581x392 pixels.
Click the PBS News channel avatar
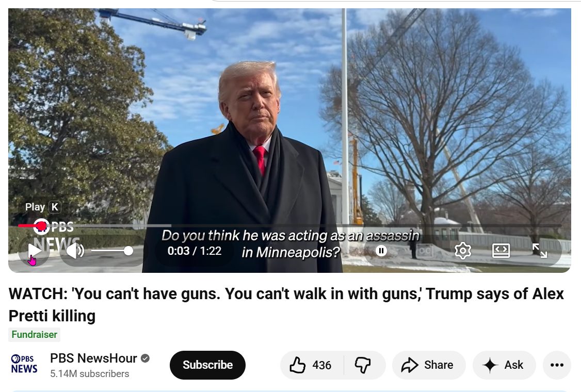click(x=24, y=364)
